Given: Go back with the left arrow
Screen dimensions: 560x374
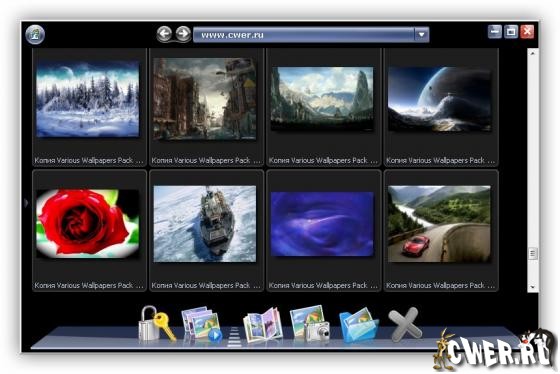Looking at the screenshot, I should 164,34.
